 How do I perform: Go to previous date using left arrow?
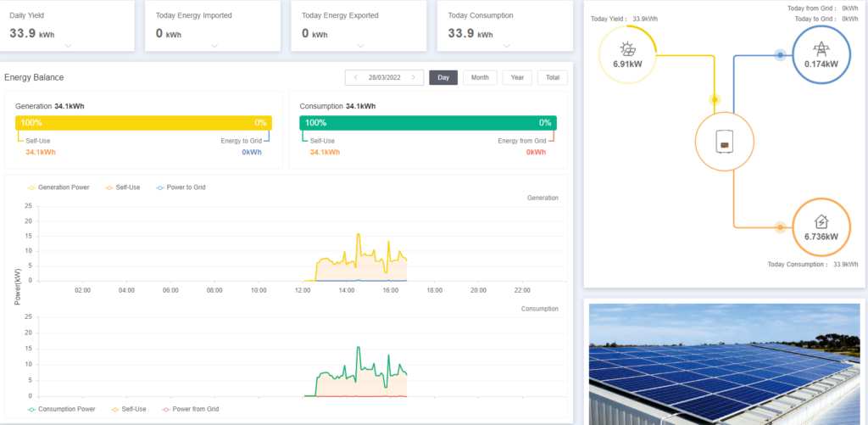click(355, 78)
